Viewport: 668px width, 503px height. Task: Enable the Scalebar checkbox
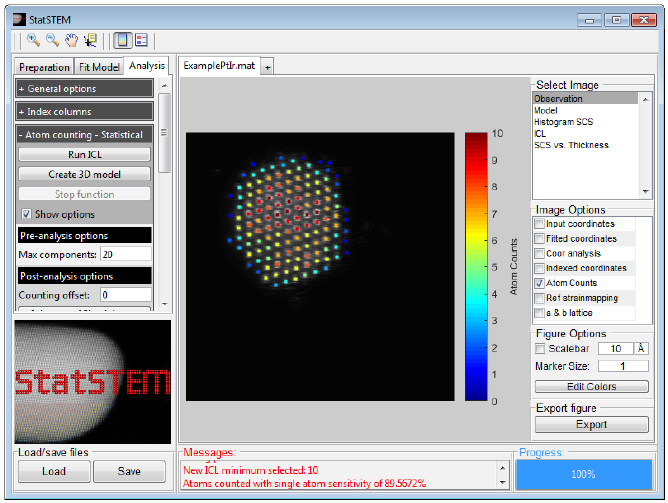pyautogui.click(x=540, y=348)
